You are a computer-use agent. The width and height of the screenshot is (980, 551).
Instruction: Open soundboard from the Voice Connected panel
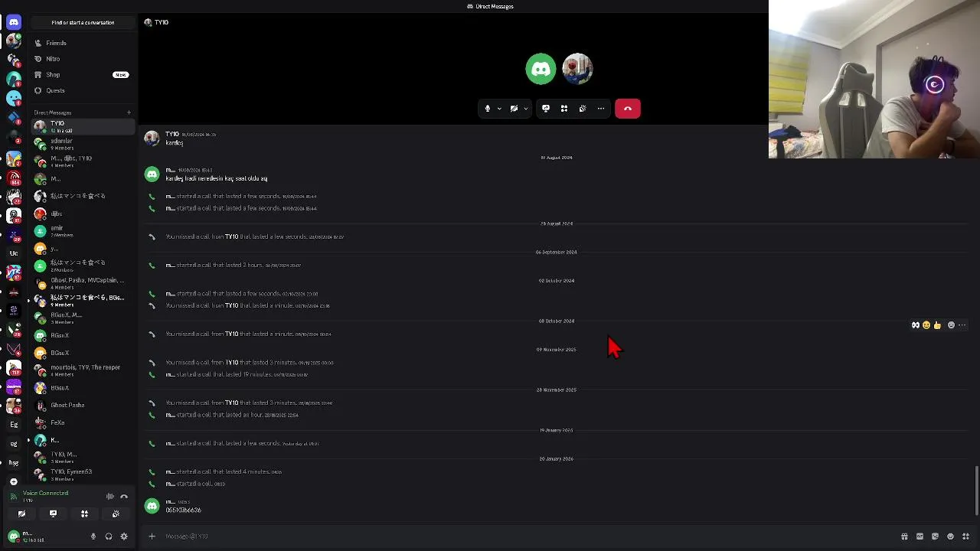click(116, 514)
